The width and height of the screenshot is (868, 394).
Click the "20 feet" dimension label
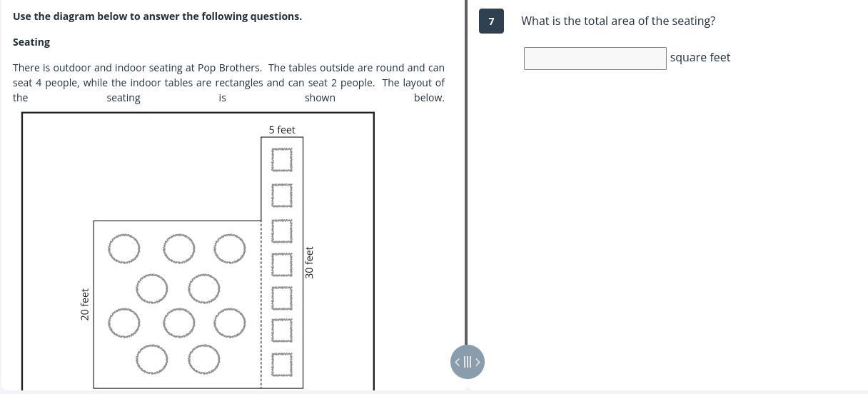click(85, 304)
